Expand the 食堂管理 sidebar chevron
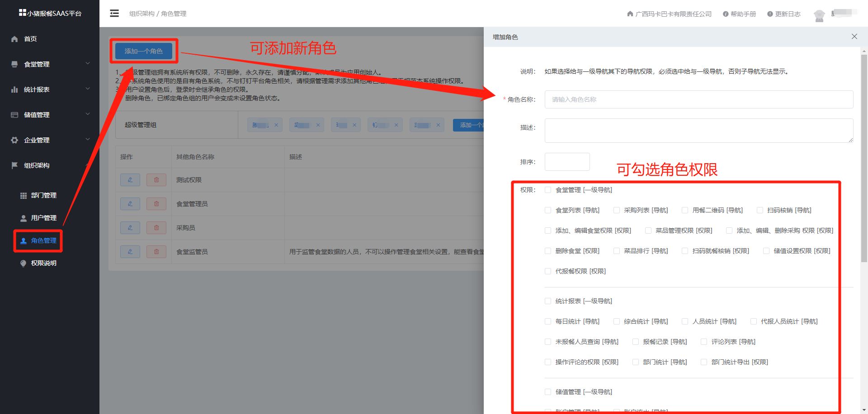The height and width of the screenshot is (414, 868). tap(88, 64)
